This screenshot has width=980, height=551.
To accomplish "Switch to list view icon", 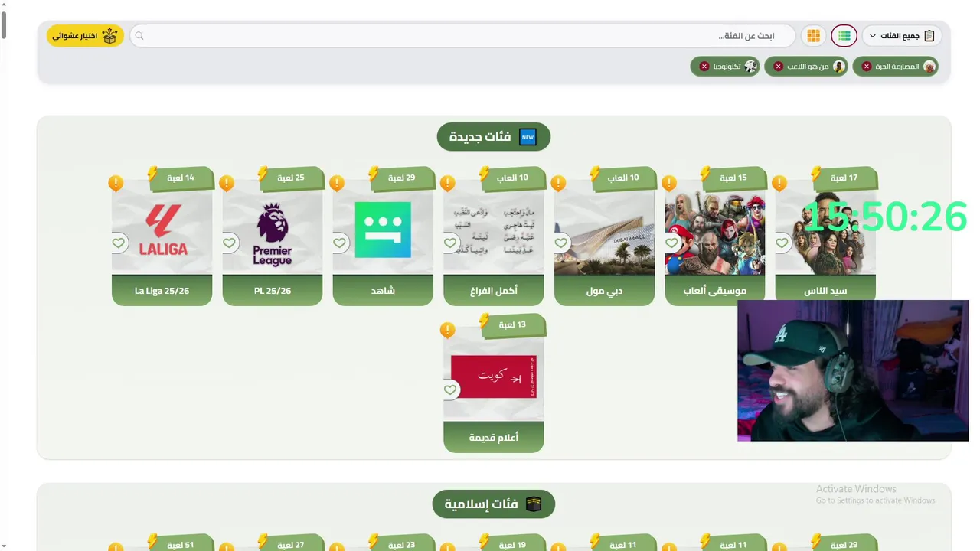I will tap(844, 36).
